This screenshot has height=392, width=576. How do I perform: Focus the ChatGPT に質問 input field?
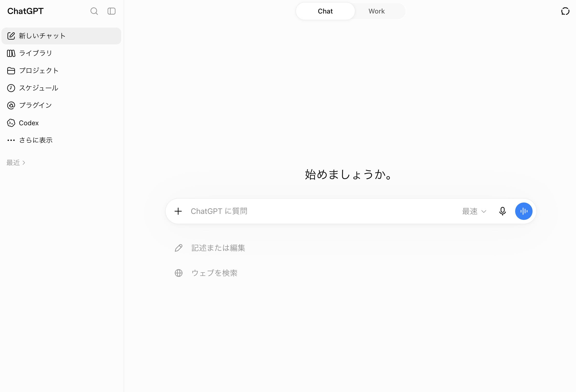point(322,211)
